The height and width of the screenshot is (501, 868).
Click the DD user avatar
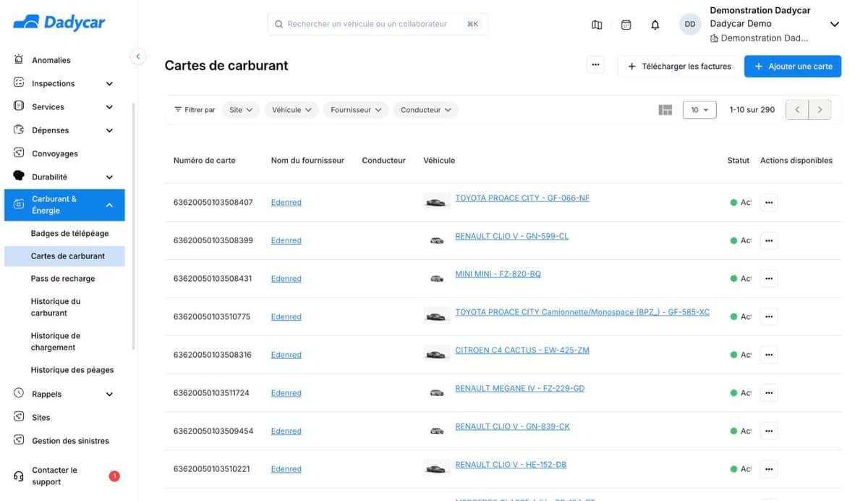tap(690, 24)
